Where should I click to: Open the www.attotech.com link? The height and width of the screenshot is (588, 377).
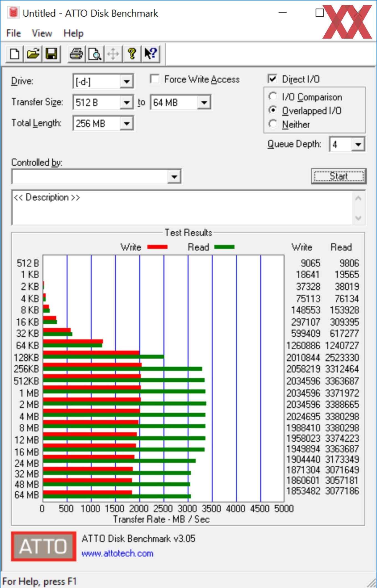pyautogui.click(x=117, y=553)
